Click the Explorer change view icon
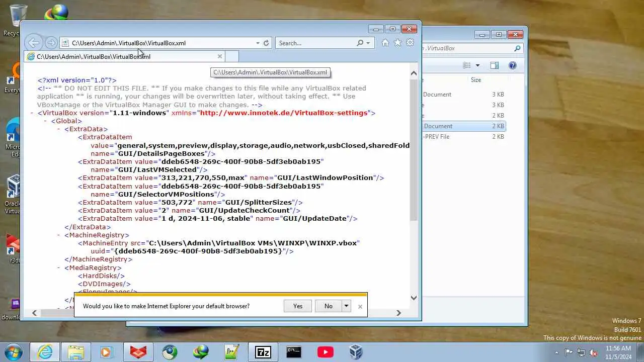Image resolution: width=644 pixels, height=362 pixels. click(467, 65)
